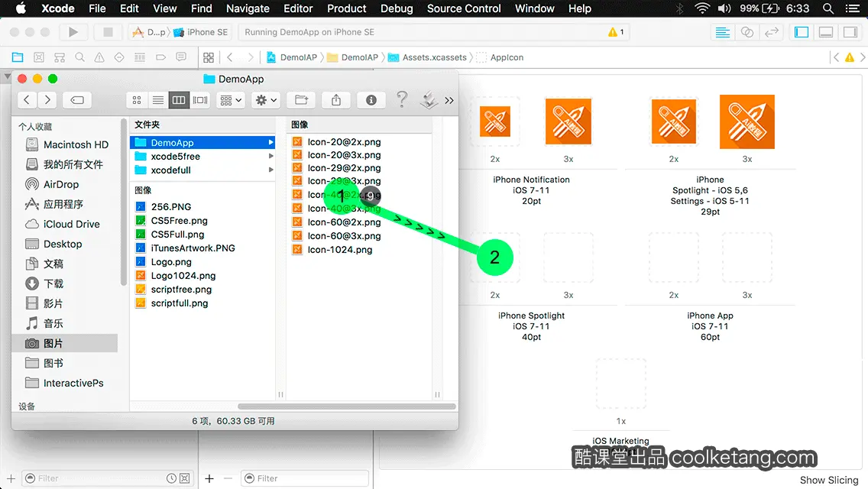868x489 pixels.
Task: Open the DemoAP project breadcrumb
Action: click(292, 57)
